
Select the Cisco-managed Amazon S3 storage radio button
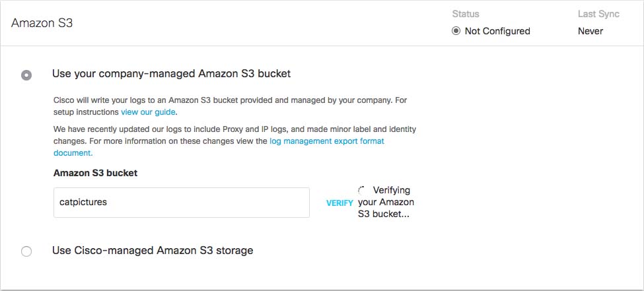tap(26, 251)
